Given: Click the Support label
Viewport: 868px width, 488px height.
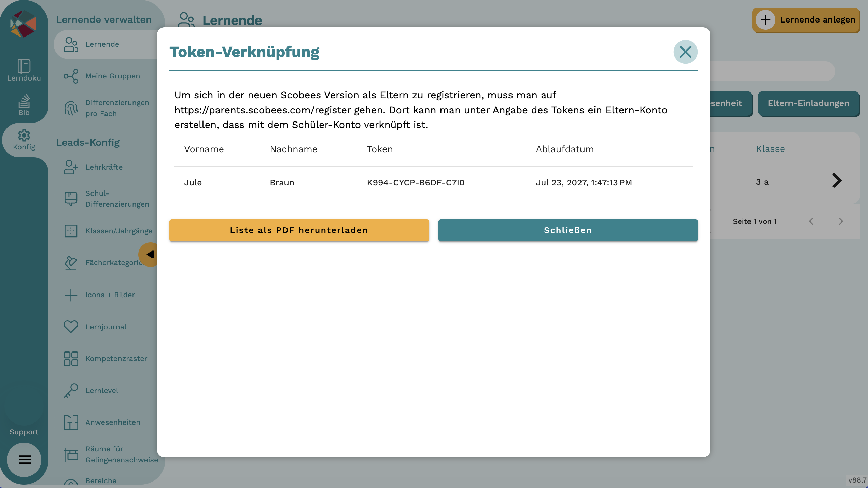Looking at the screenshot, I should pos(24,432).
